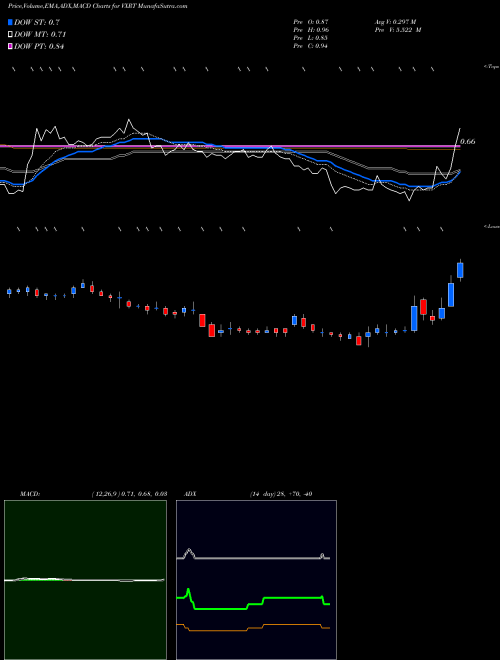Click the 'Pre O: 0.87' value
The height and width of the screenshot is (660, 500).
click(311, 21)
